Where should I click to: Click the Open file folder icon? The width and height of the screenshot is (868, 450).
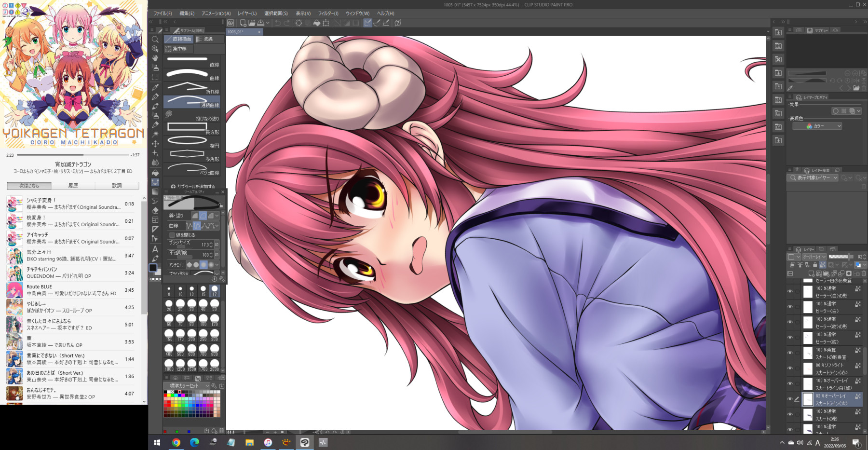(x=252, y=23)
